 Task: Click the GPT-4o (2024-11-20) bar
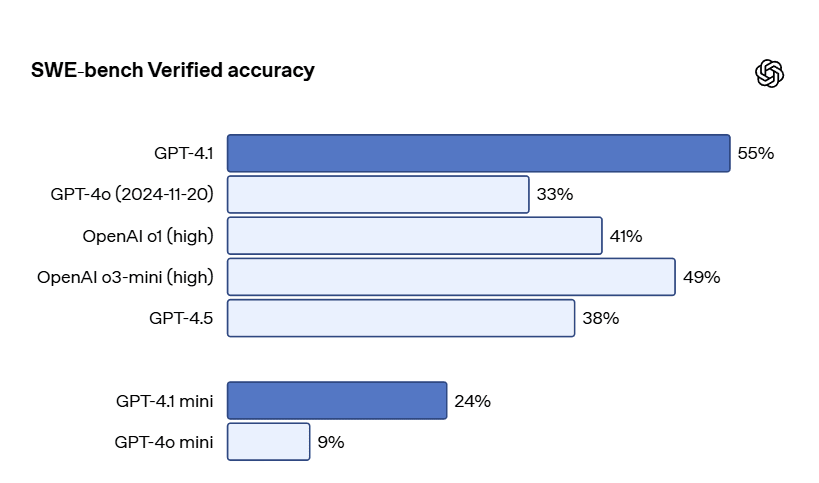click(x=378, y=194)
